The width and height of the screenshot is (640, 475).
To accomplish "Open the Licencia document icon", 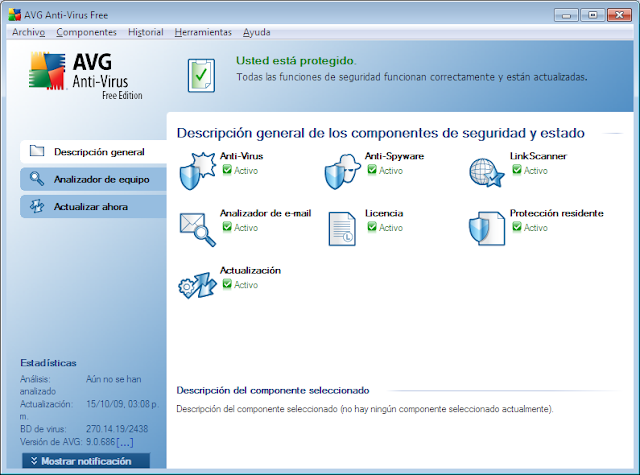I will tap(342, 229).
